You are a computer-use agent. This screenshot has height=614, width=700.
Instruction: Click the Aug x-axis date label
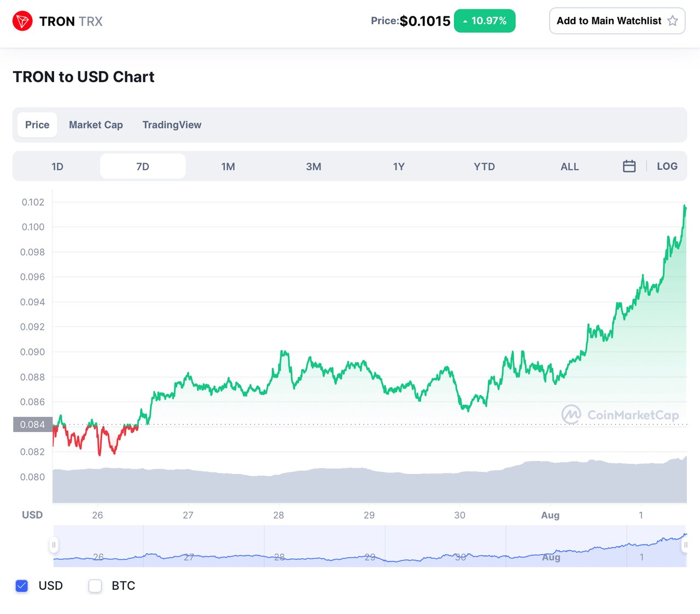550,515
